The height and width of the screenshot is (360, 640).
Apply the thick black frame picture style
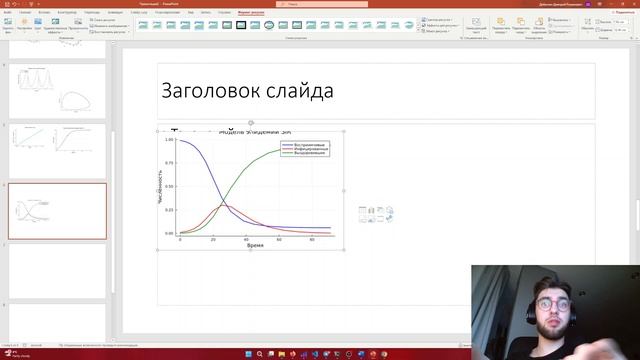click(241, 25)
